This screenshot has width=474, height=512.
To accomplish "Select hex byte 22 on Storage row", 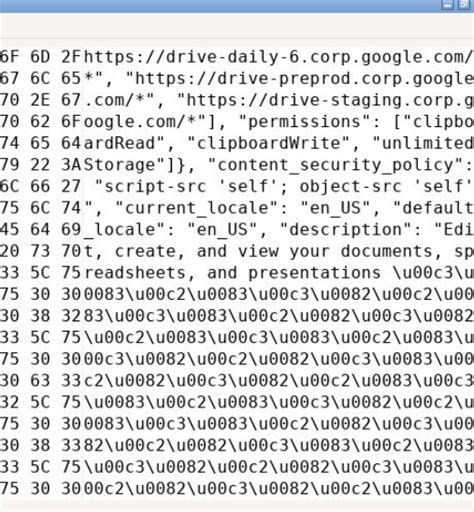I will [40, 165].
